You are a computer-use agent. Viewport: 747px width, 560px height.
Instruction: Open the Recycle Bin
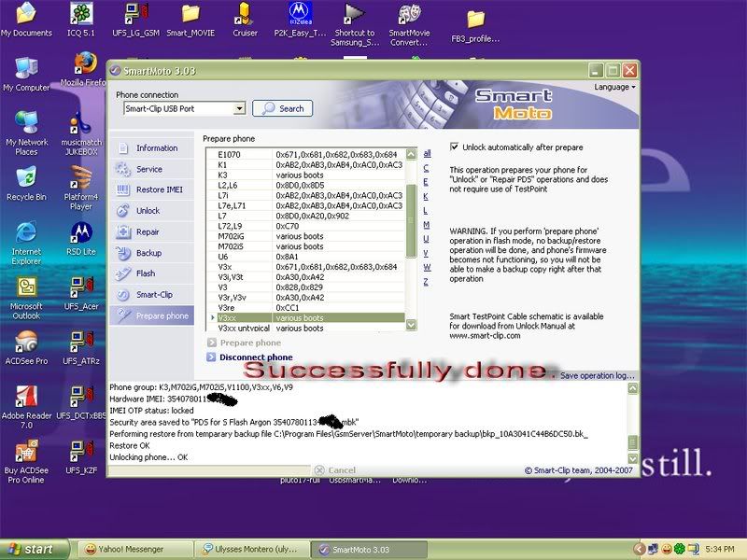tap(26, 184)
